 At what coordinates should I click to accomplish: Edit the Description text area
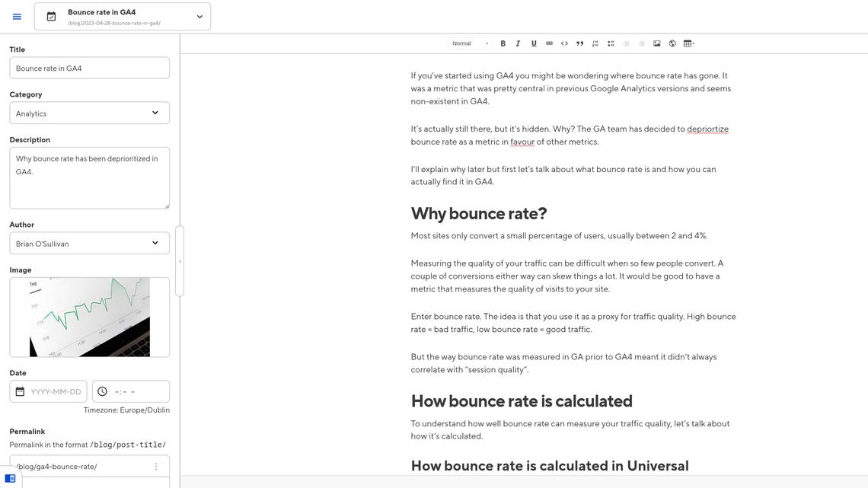pos(90,177)
